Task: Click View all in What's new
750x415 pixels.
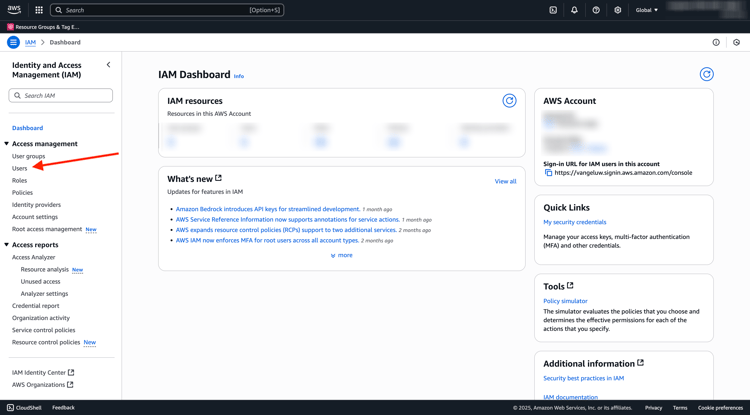Action: pos(505,181)
